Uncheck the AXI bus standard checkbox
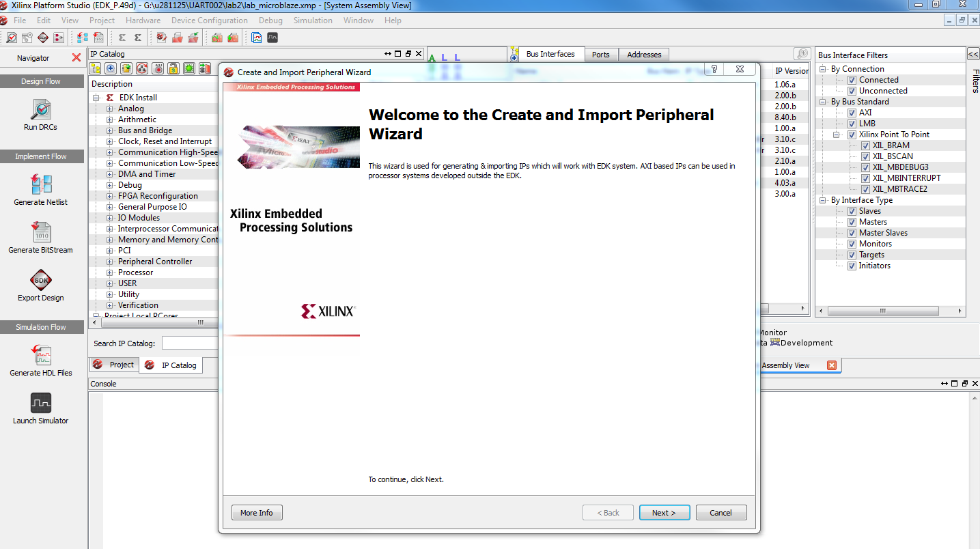 [x=852, y=113]
